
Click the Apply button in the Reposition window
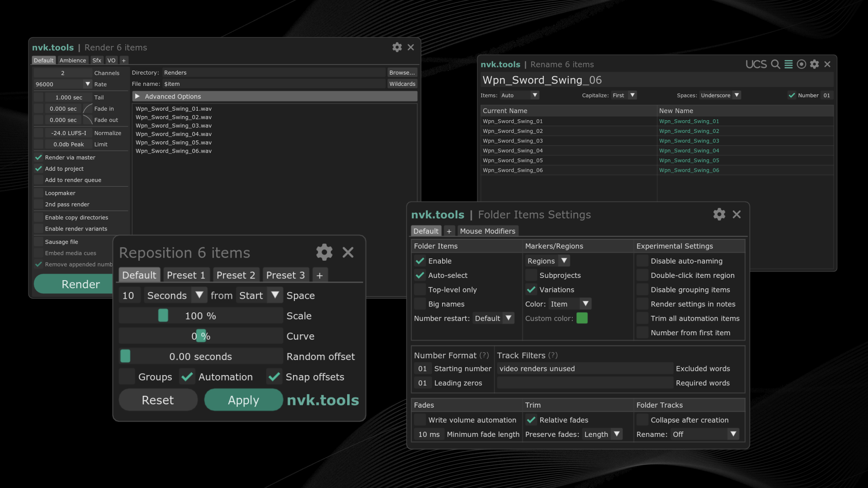coord(243,399)
